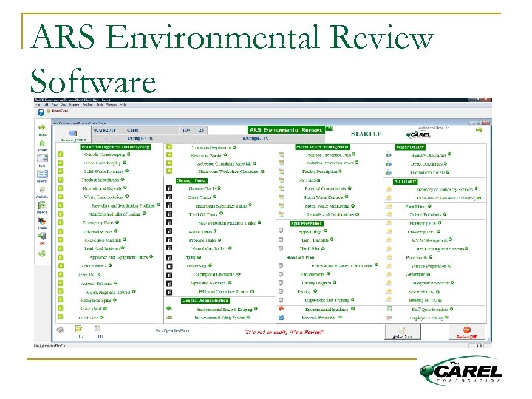Click the Reports icon in sidebar
Viewport: 532px width, 399px height.
[42, 174]
